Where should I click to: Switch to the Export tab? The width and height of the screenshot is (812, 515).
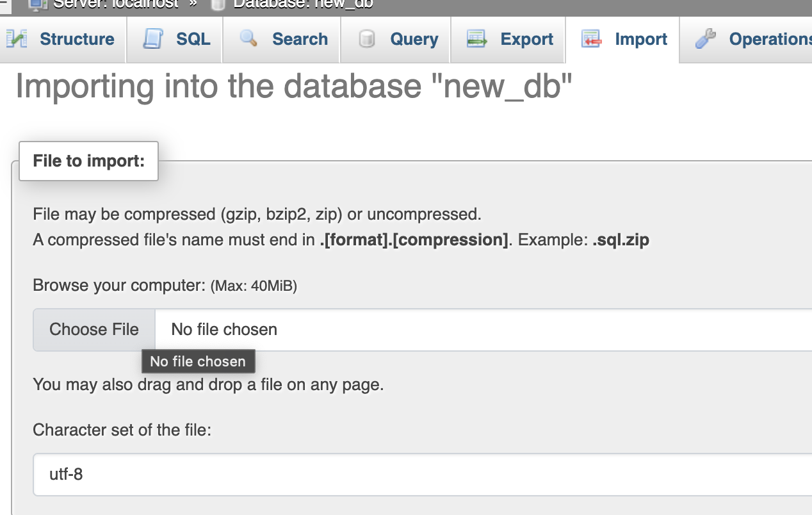click(x=526, y=39)
